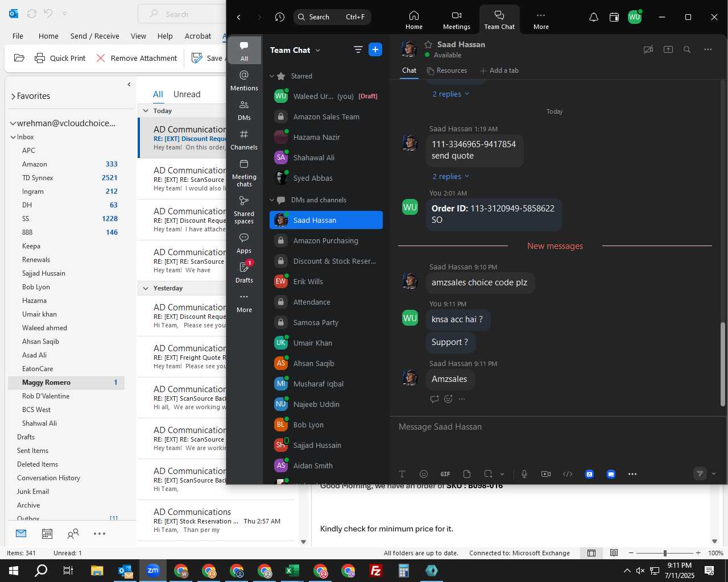Reply to the Amzsales message

click(435, 399)
